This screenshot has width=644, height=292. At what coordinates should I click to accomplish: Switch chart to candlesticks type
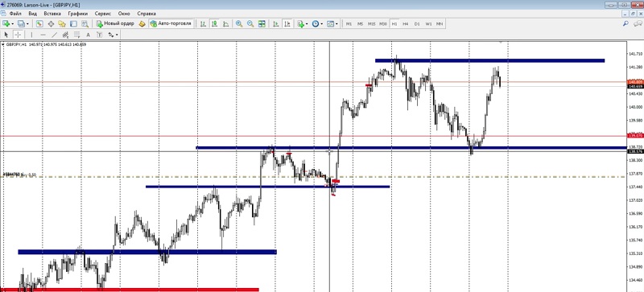214,24
